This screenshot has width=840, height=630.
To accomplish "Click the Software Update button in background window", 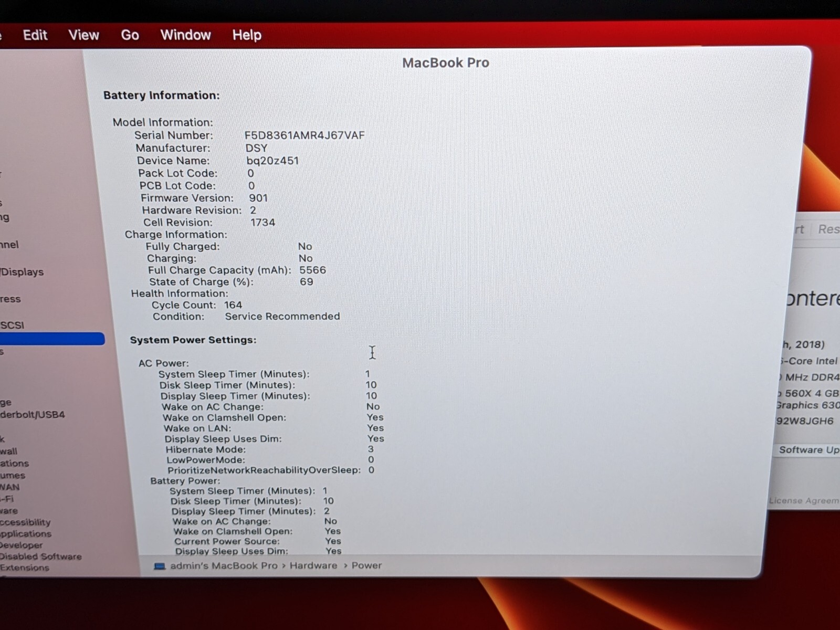I will [807, 450].
